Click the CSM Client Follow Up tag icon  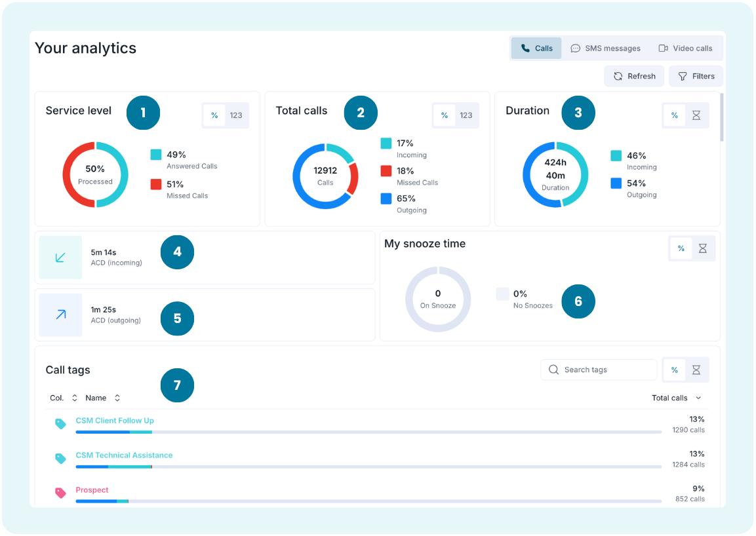point(60,424)
